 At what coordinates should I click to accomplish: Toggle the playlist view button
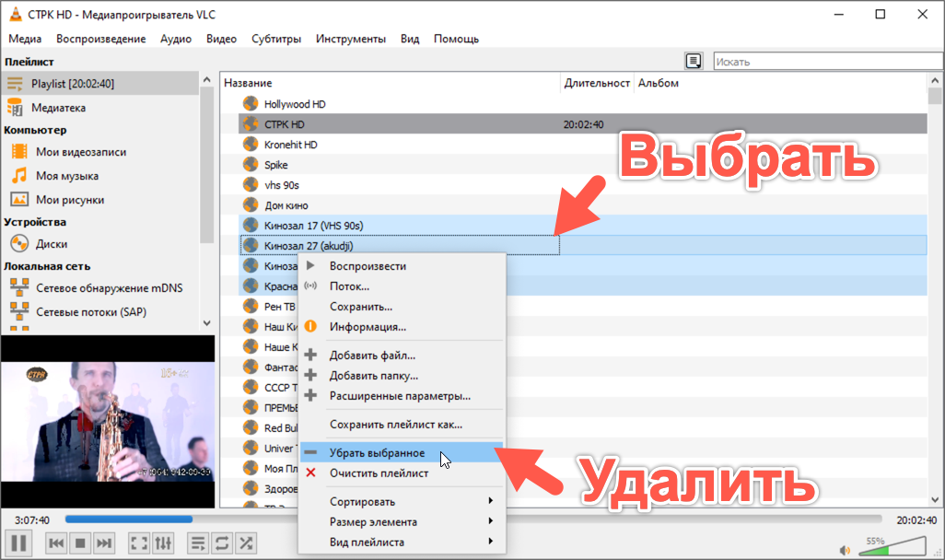point(198,543)
